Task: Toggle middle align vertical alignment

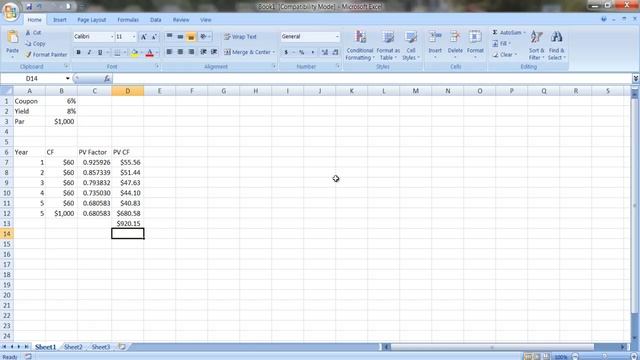Action: click(180, 37)
